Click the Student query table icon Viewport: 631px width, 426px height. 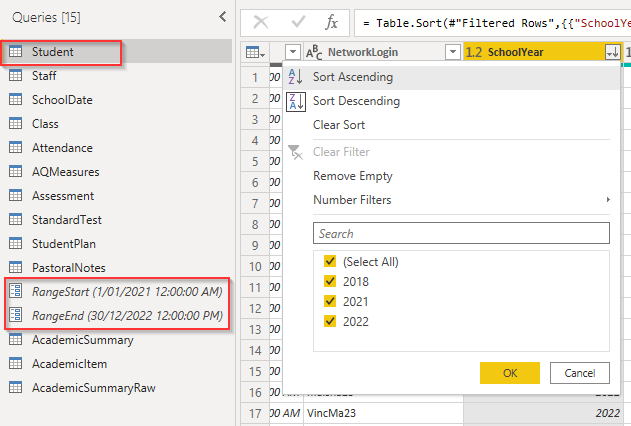pyautogui.click(x=16, y=51)
